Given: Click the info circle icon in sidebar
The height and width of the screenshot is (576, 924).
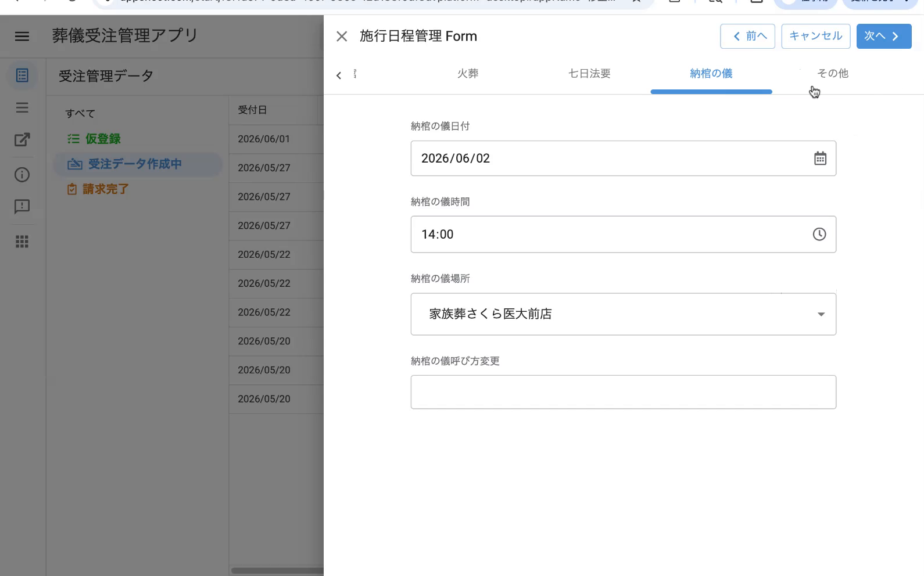Looking at the screenshot, I should pyautogui.click(x=22, y=175).
